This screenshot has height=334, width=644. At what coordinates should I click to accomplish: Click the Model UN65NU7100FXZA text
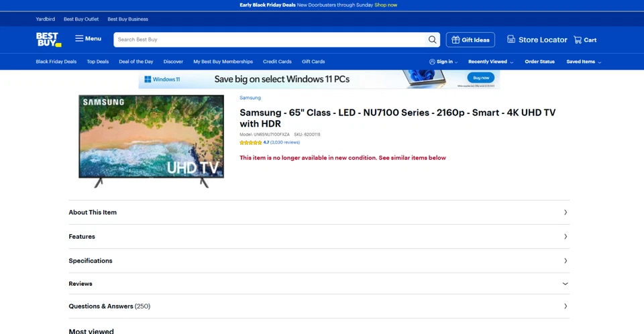264,134
